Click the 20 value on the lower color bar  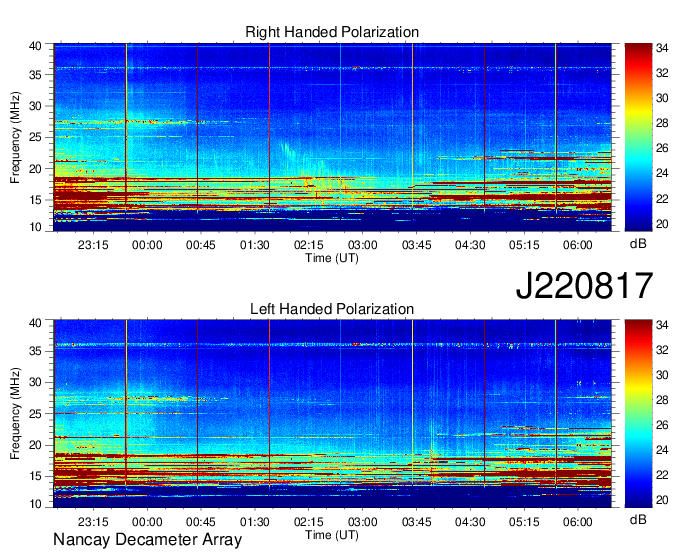click(662, 500)
